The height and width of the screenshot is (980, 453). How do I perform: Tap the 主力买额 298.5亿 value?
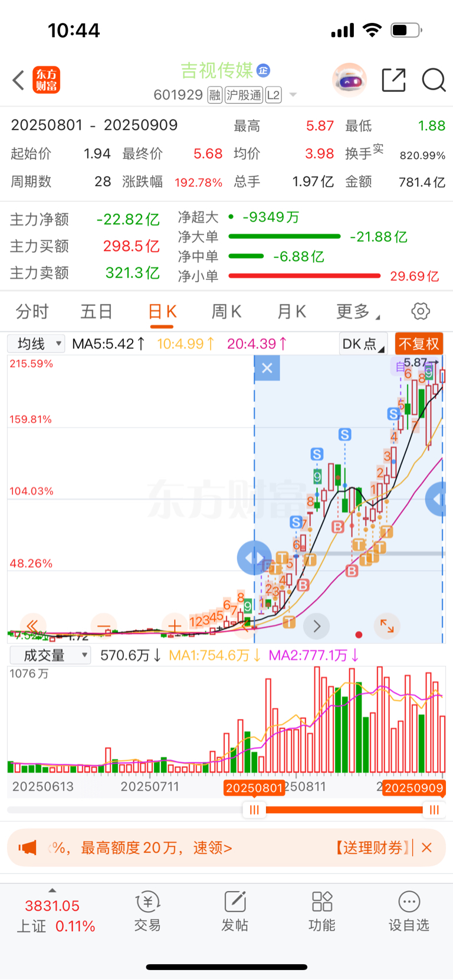(131, 246)
